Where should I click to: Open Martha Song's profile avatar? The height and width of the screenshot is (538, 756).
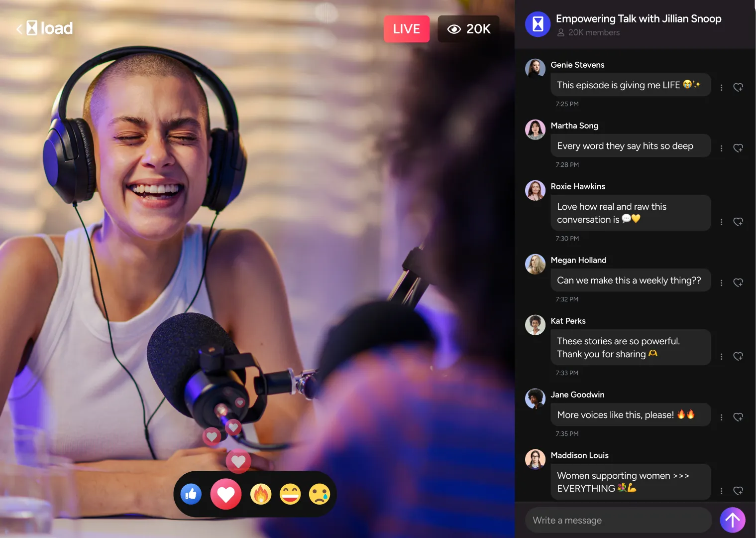(x=536, y=130)
